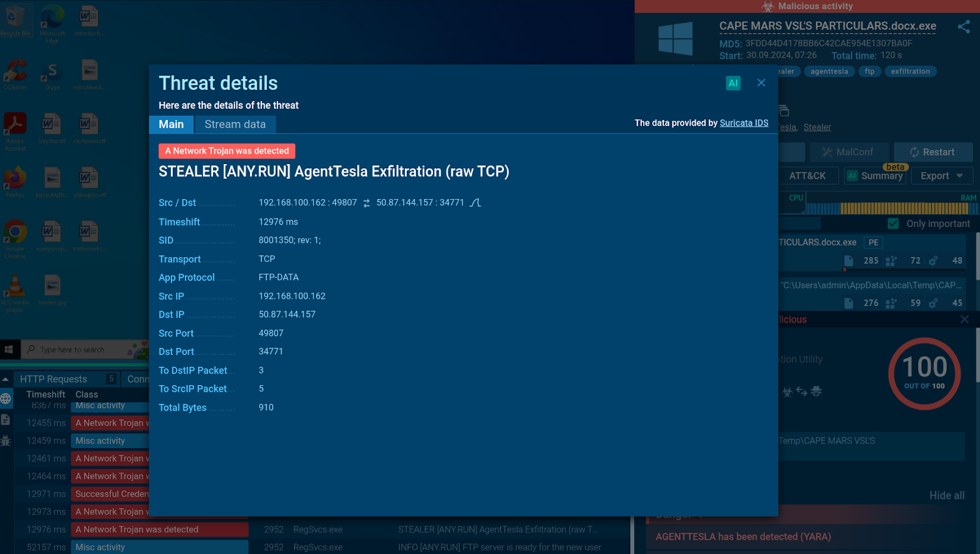The width and height of the screenshot is (980, 554).
Task: Open the Stealer tag link
Action: point(817,127)
